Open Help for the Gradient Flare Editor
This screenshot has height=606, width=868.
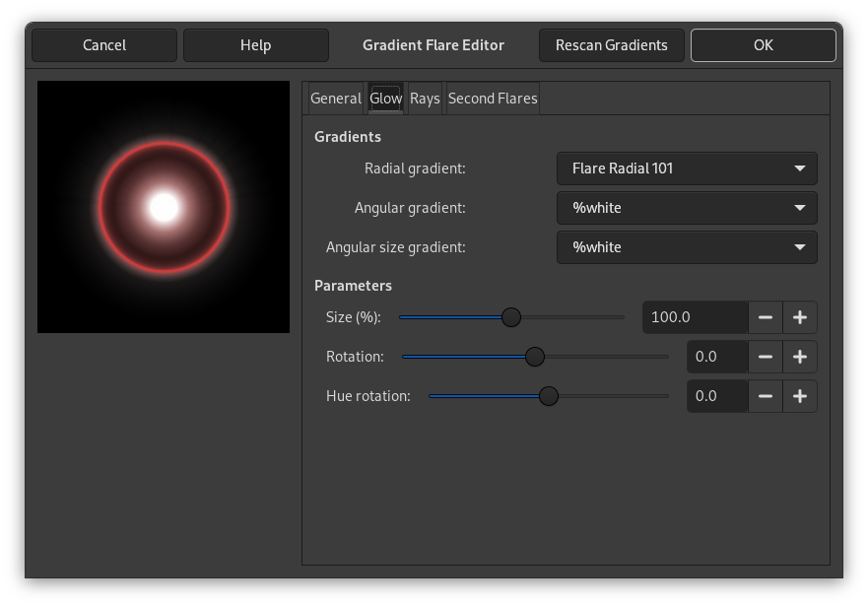coord(255,44)
